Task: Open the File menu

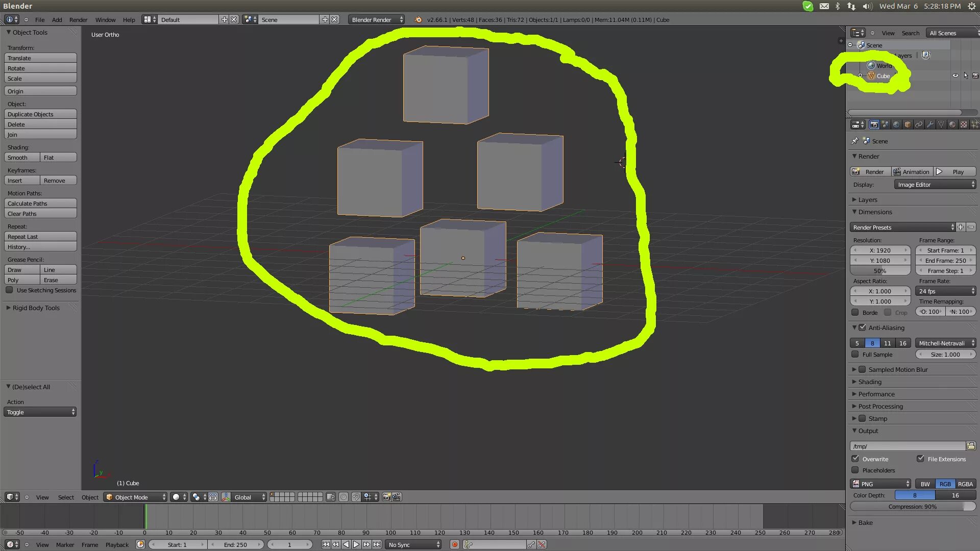Action: point(40,19)
